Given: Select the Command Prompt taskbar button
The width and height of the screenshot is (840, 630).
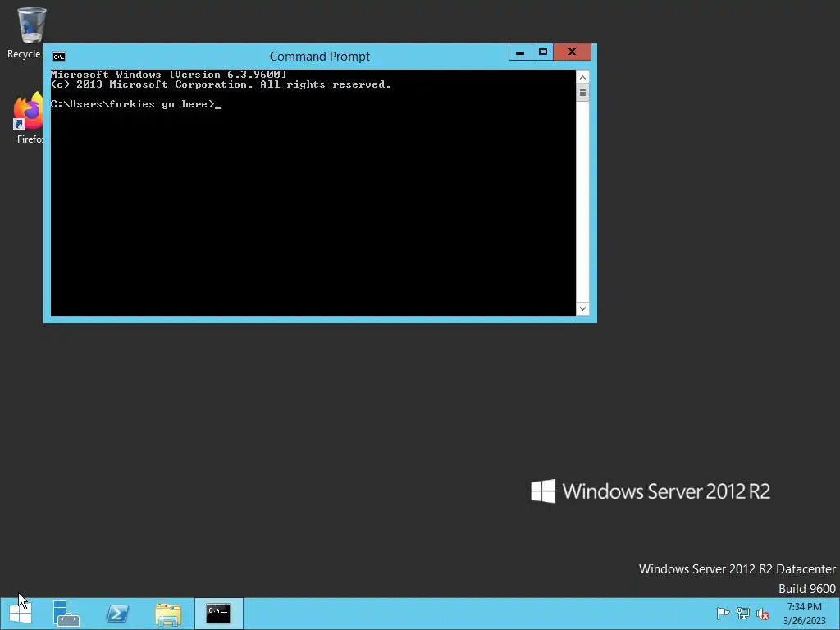Looking at the screenshot, I should (x=218, y=614).
